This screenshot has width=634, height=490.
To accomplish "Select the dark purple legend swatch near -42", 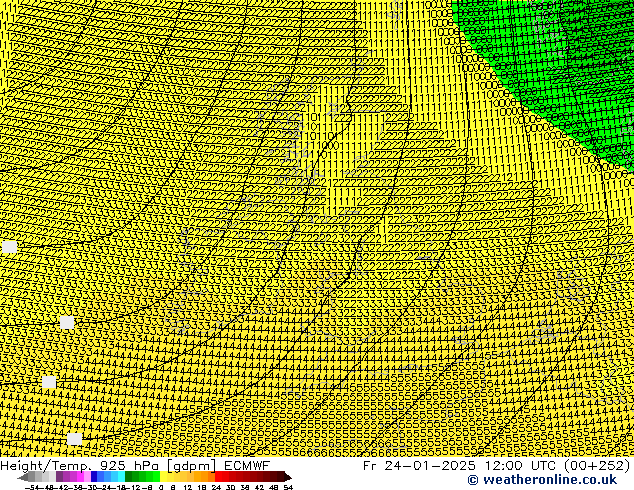I will 59,477.
